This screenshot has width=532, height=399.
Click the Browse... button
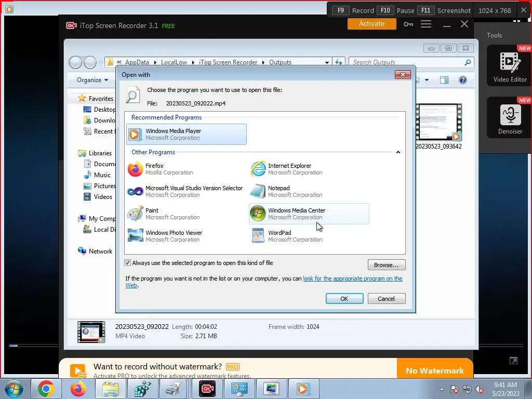pyautogui.click(x=387, y=265)
